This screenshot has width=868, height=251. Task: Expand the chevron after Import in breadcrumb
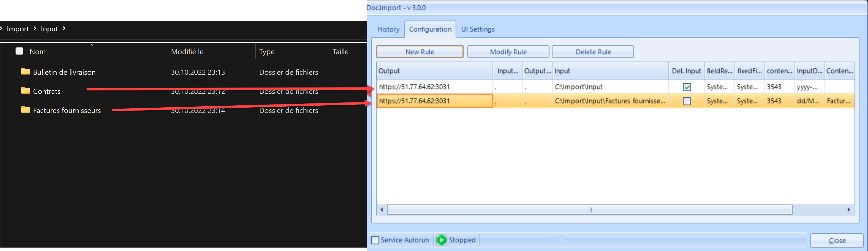click(35, 29)
